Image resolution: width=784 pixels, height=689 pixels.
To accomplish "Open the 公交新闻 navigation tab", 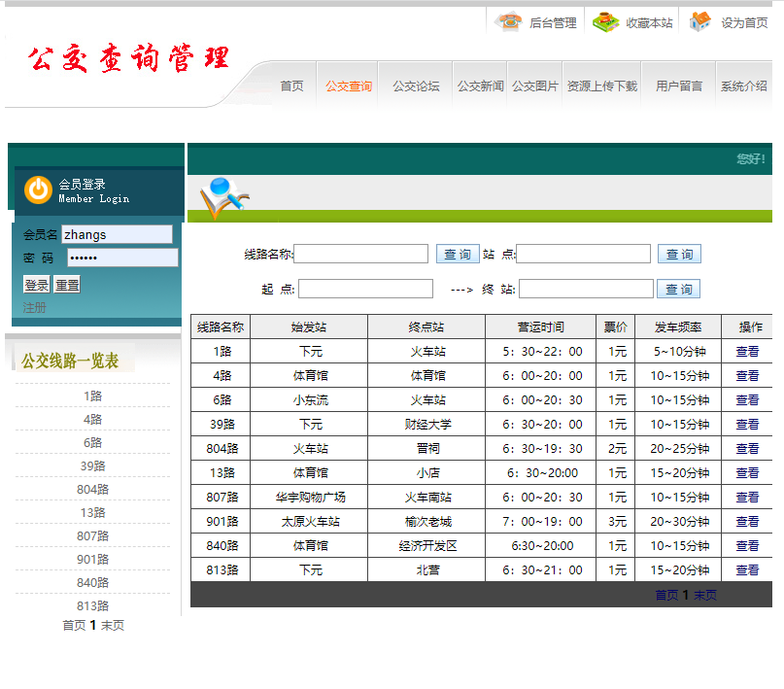I will click(x=481, y=86).
